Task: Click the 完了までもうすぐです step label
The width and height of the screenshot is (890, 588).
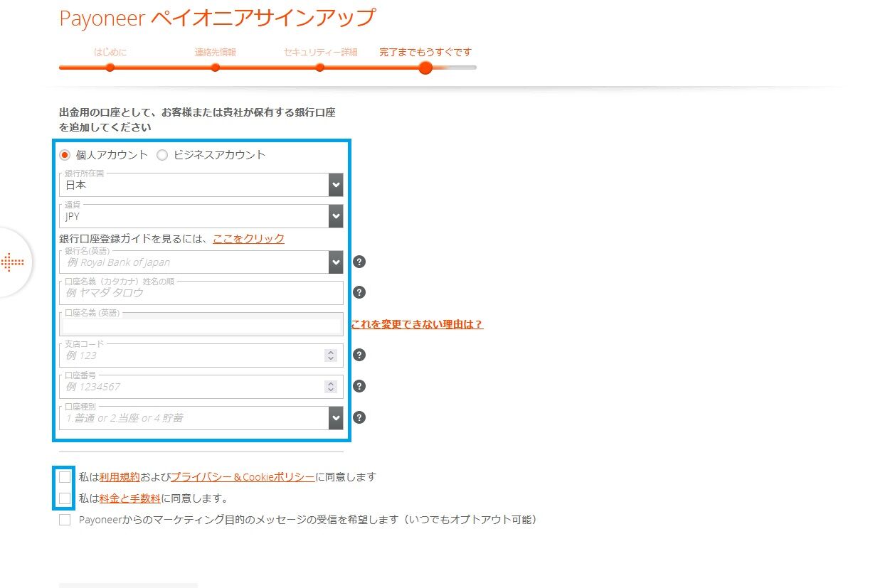Action: coord(425,52)
